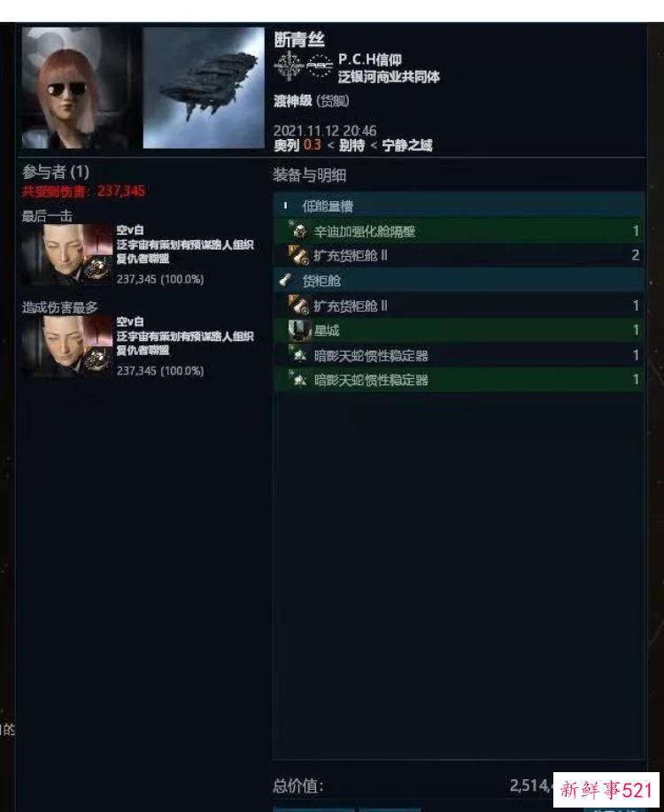664x812 pixels.
Task: Collapse the 货柜舱 section header
Action: 459,282
